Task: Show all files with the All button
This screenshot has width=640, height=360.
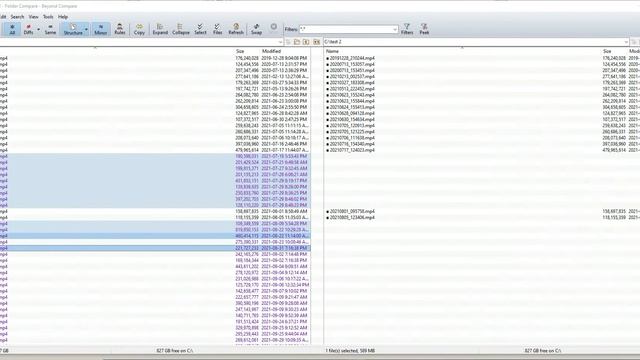Action: pyautogui.click(x=12, y=29)
